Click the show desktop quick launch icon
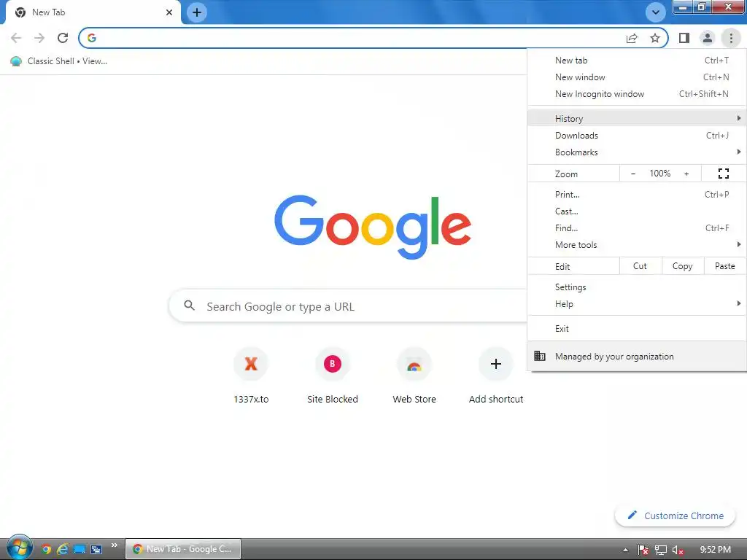747x560 pixels. pos(80,549)
